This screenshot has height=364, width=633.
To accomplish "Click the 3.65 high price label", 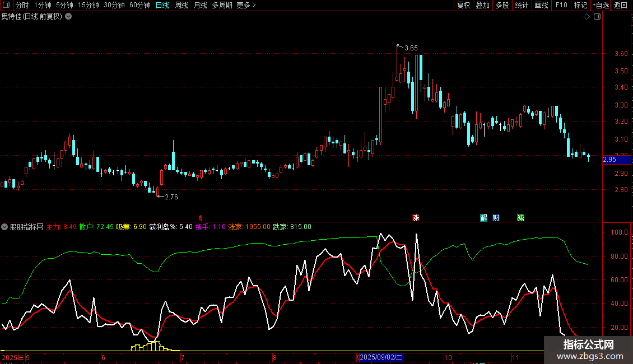I will click(411, 48).
